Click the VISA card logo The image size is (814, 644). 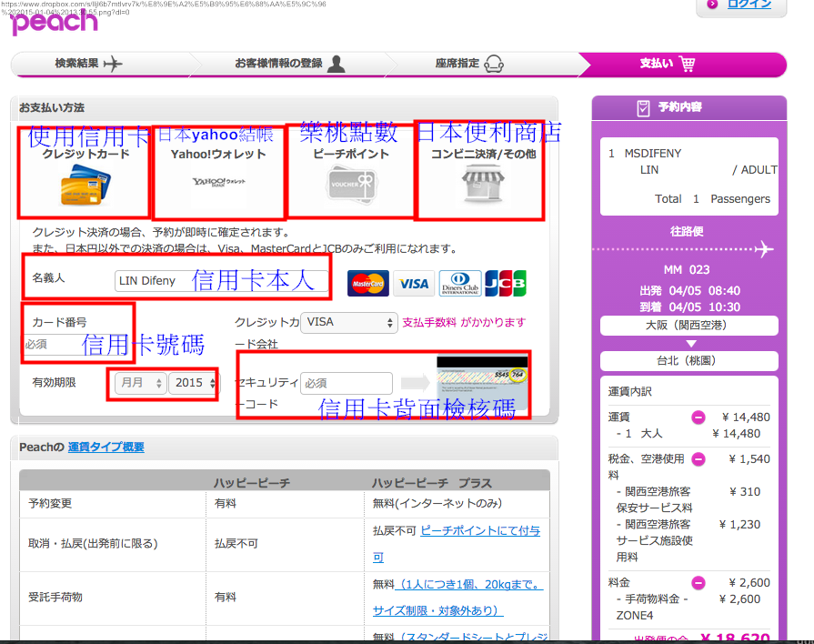[414, 283]
